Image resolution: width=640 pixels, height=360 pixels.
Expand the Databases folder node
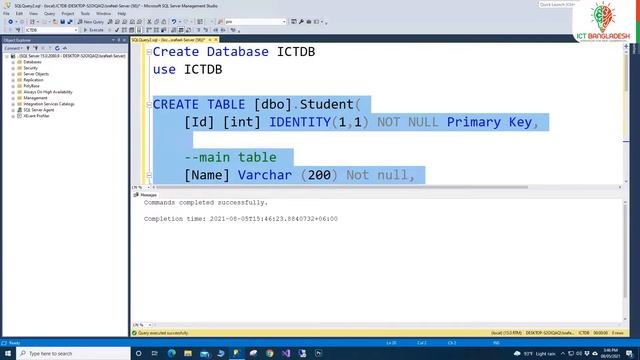coord(13,62)
